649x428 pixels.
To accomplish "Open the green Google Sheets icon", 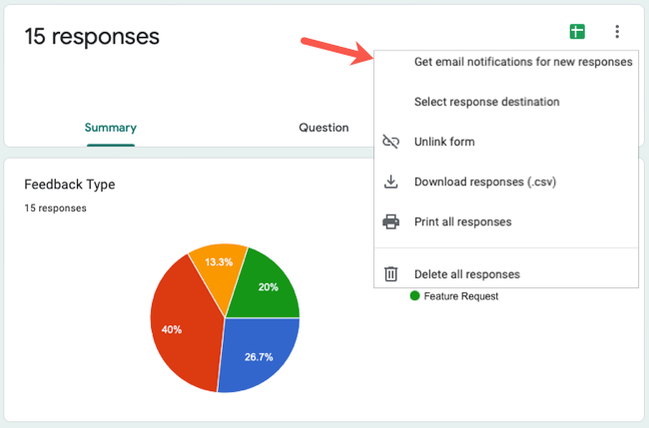I will click(x=577, y=32).
